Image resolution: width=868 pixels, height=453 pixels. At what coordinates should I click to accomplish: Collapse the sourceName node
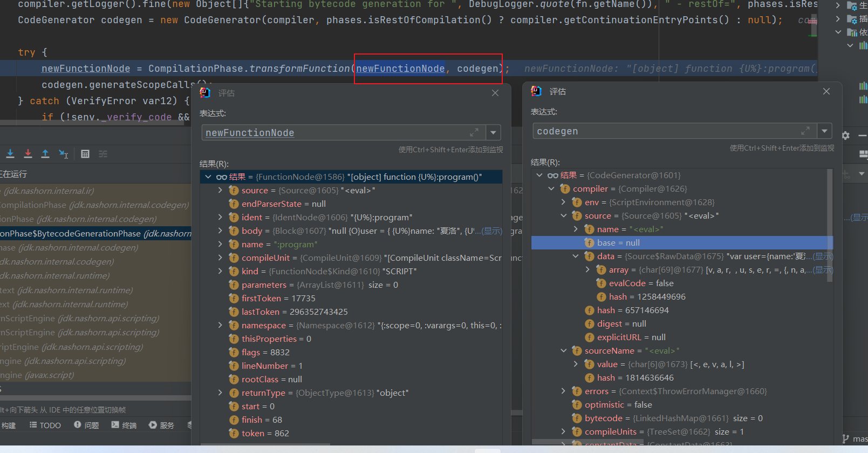(x=563, y=350)
